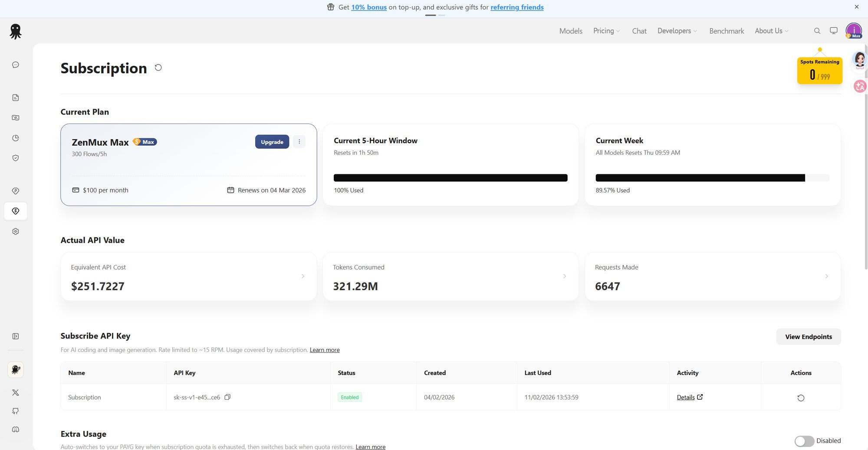Click the banner carousel indicator dots
Viewport: 868px width, 450px height.
(x=435, y=15)
